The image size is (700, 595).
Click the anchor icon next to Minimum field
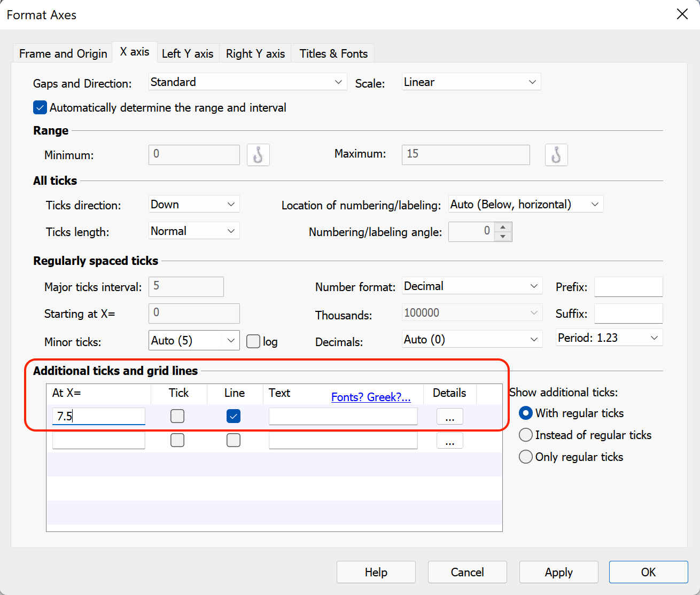(x=258, y=155)
